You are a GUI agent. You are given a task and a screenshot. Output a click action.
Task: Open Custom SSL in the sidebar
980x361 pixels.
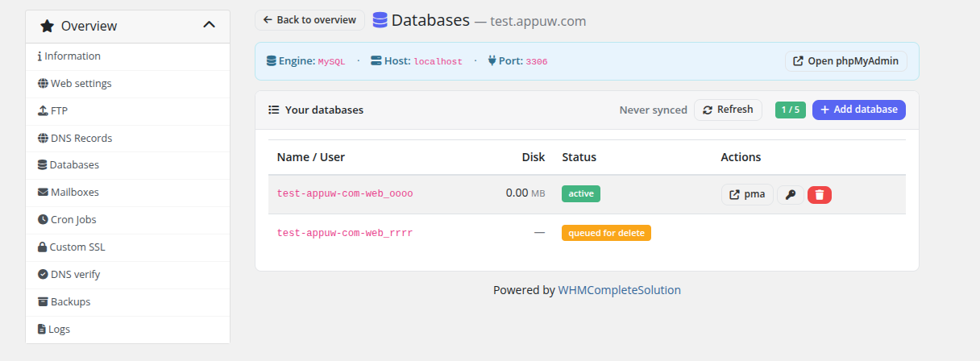(x=127, y=247)
